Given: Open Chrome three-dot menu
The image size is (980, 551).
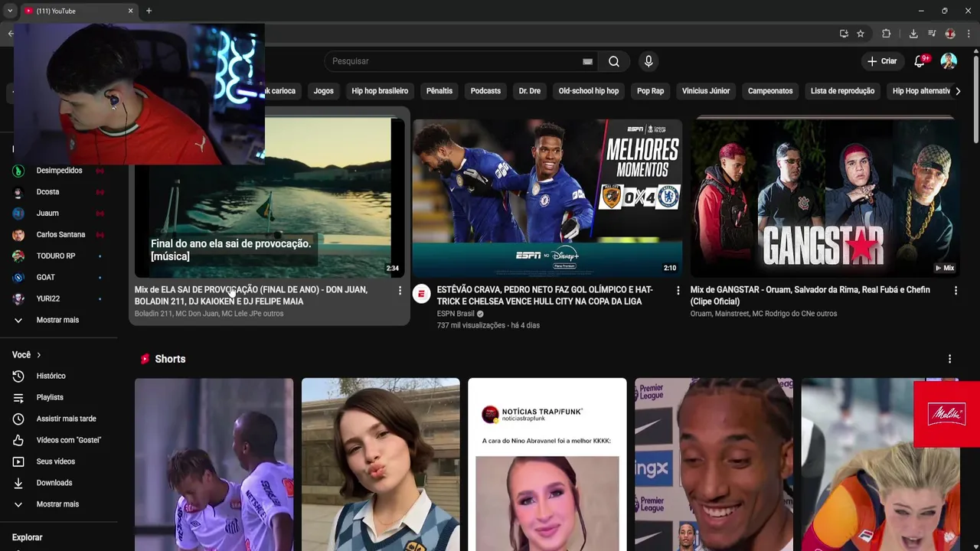Looking at the screenshot, I should (x=969, y=34).
